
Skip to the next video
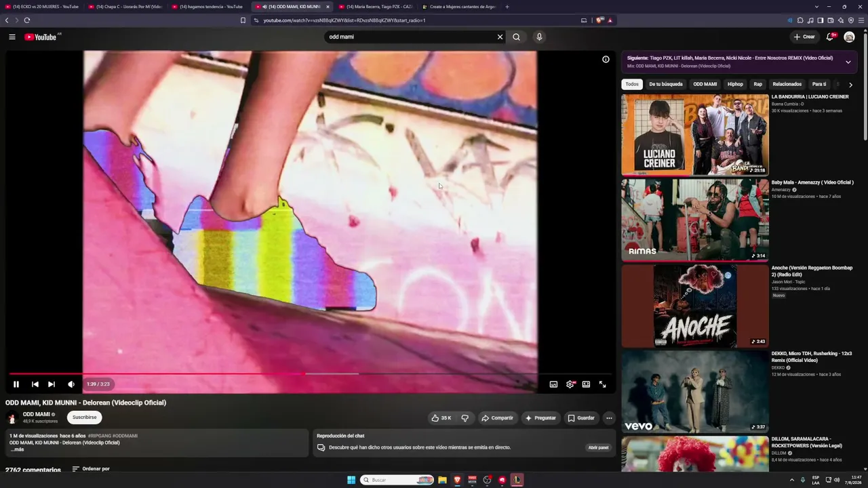52,384
